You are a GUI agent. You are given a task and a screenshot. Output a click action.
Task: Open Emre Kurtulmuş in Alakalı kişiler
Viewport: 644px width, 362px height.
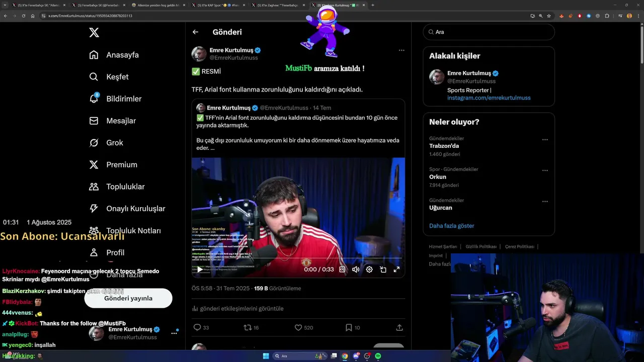[x=469, y=73]
